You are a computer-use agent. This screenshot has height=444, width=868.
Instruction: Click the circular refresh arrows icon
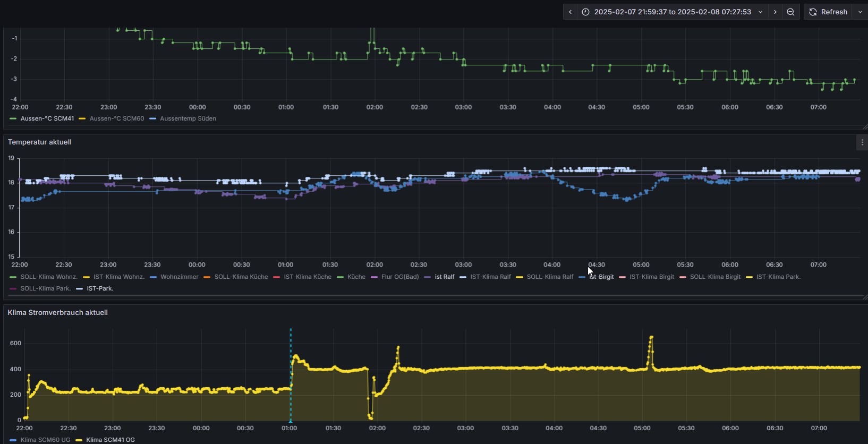tap(813, 12)
